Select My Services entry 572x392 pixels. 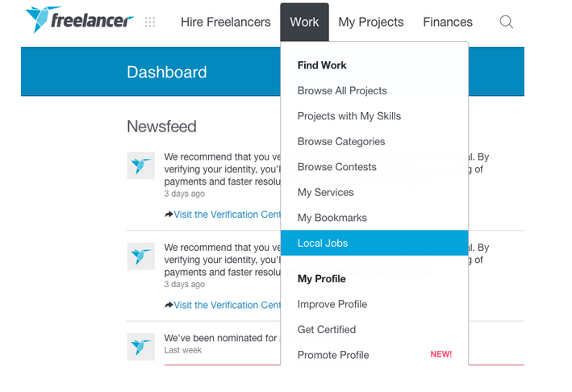tap(325, 193)
